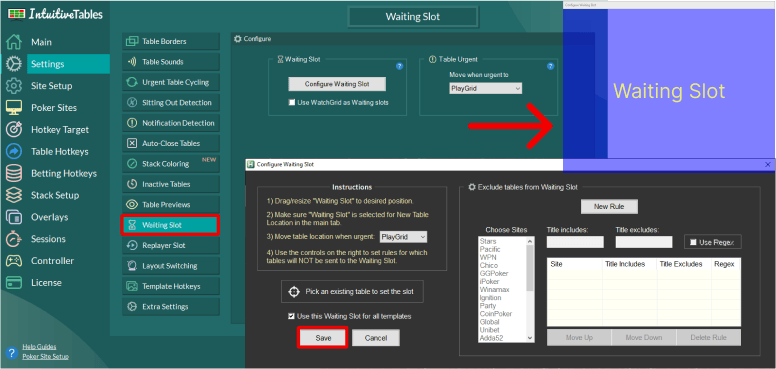The width and height of the screenshot is (776, 369).
Task: Select Ignition in Choose Sites list
Action: click(x=490, y=298)
